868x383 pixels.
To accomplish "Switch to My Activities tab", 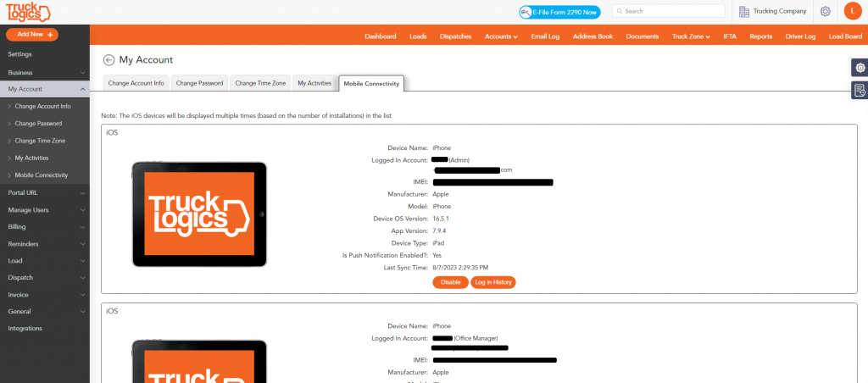I will click(x=314, y=83).
